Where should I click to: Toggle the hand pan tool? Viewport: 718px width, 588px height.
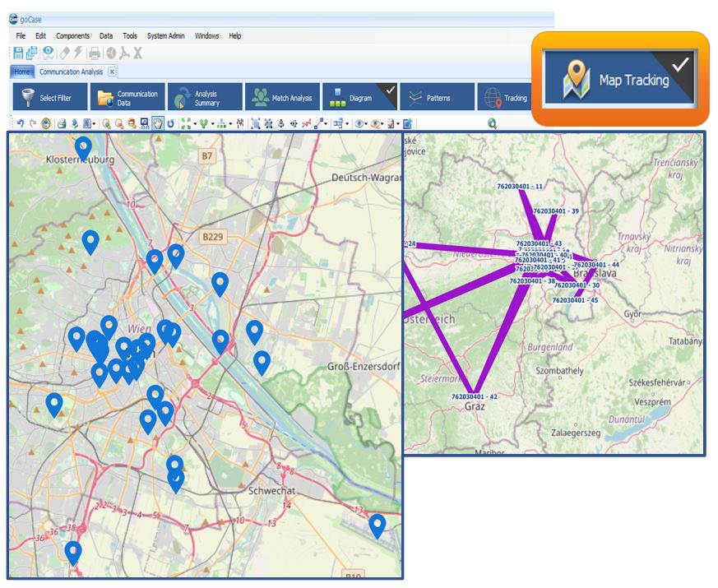coord(158,123)
